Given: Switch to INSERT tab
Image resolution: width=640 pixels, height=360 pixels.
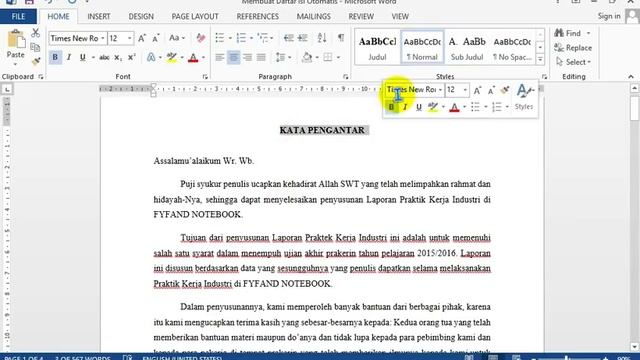Looking at the screenshot, I should [99, 16].
